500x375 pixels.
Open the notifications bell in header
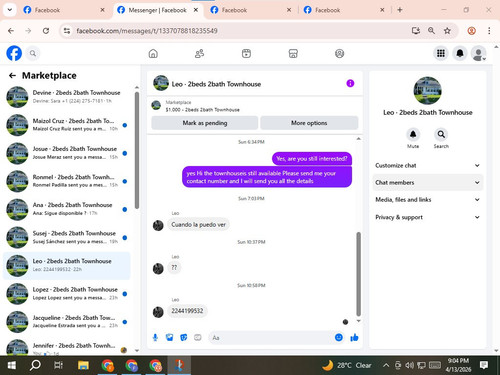[460, 53]
